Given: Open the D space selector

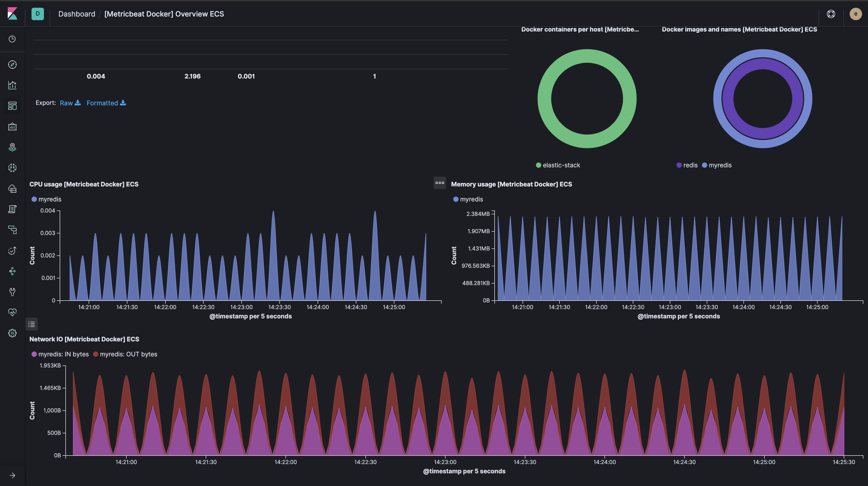Looking at the screenshot, I should pos(37,14).
